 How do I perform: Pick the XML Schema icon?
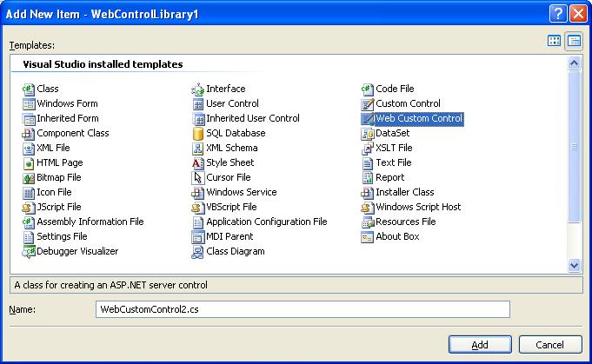[198, 149]
